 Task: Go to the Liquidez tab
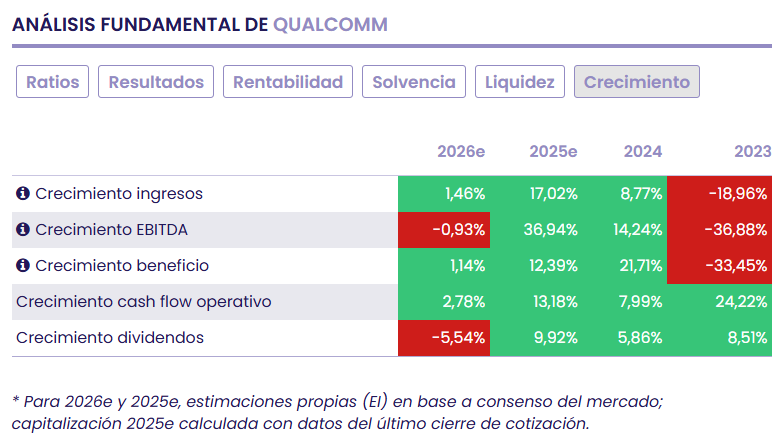coord(520,82)
